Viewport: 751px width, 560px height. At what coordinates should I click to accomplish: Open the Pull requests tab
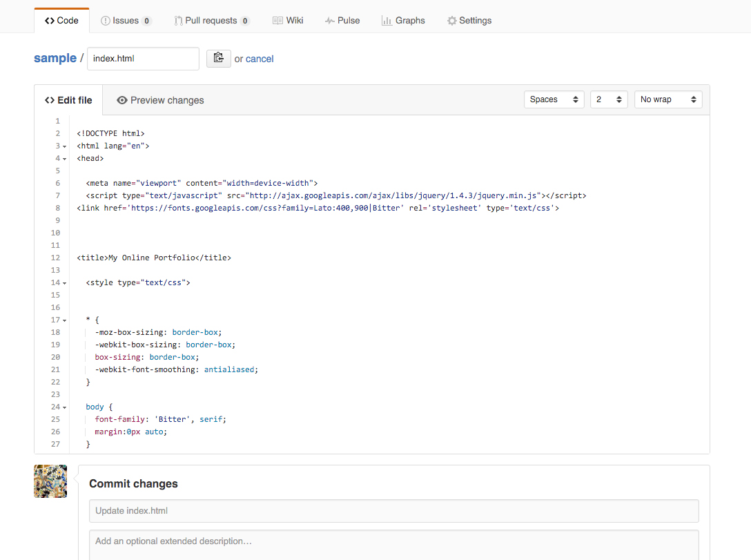coord(211,21)
